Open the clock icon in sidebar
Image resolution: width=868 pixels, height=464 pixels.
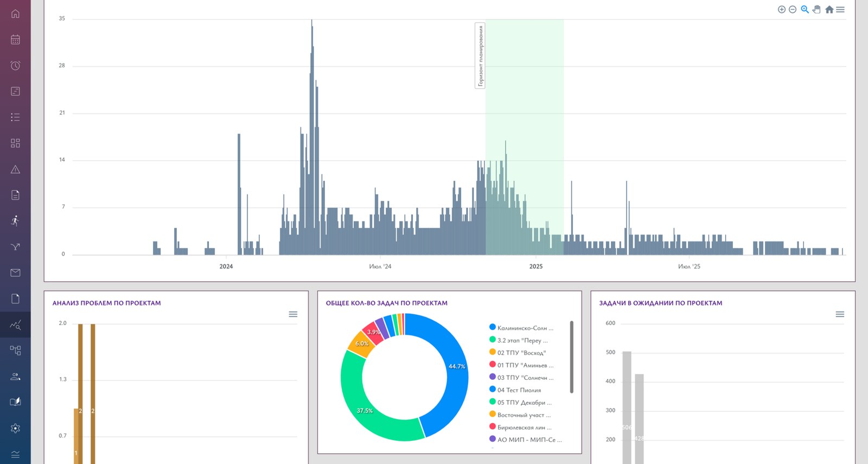(x=15, y=66)
